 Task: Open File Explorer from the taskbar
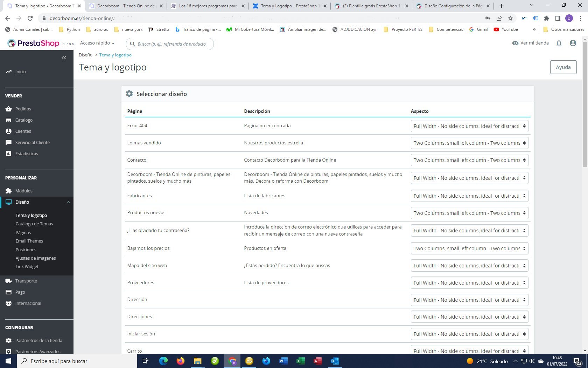pos(198,361)
